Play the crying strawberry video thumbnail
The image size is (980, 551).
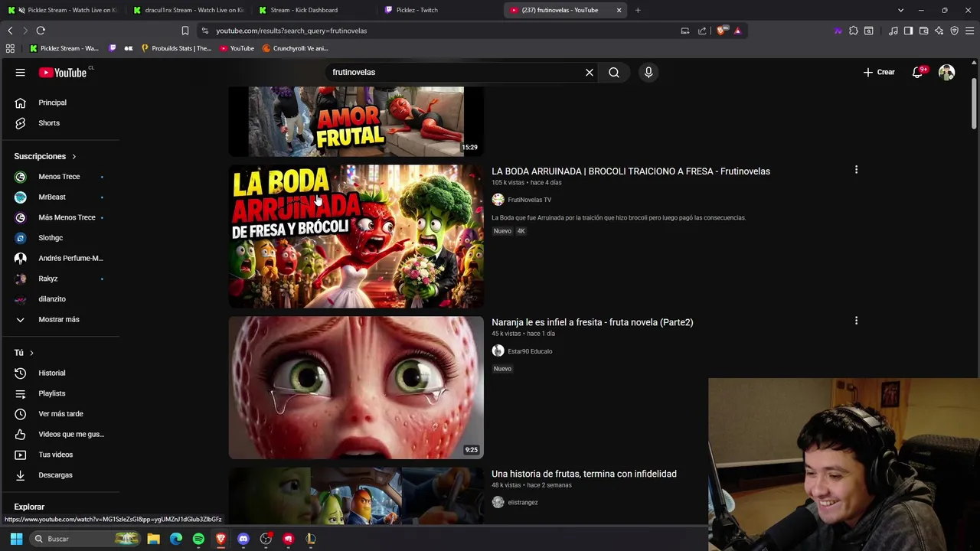tap(356, 388)
